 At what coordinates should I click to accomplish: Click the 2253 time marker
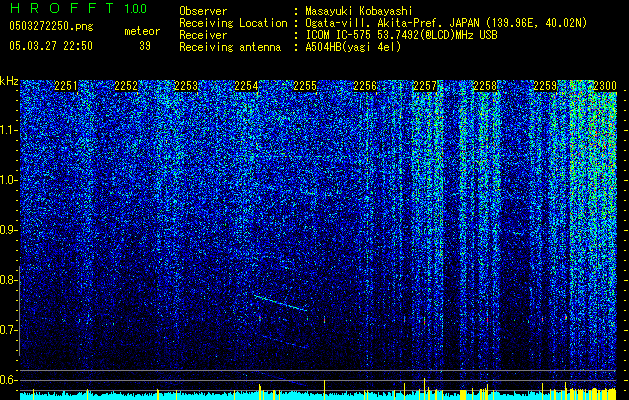186,86
